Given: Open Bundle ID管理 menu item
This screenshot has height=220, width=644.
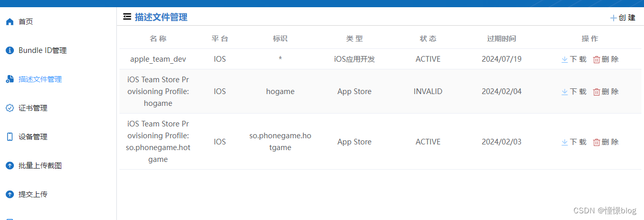Looking at the screenshot, I should pyautogui.click(x=43, y=50).
